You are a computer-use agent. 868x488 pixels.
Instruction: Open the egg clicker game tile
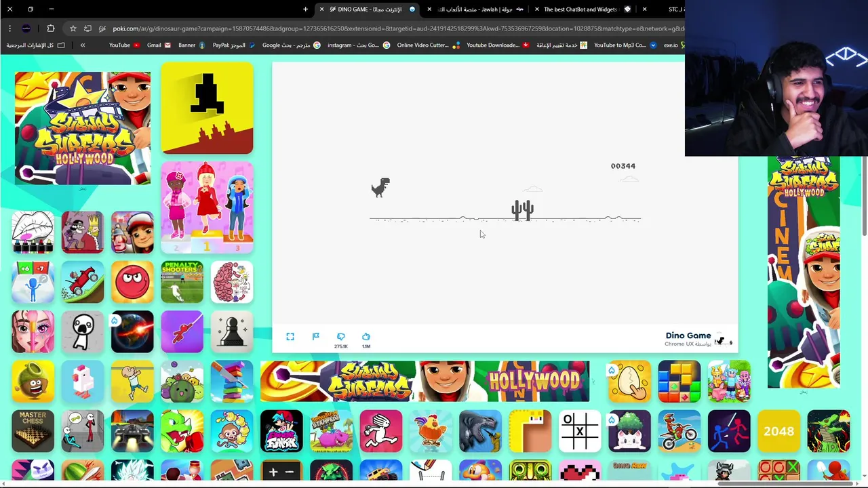(629, 382)
